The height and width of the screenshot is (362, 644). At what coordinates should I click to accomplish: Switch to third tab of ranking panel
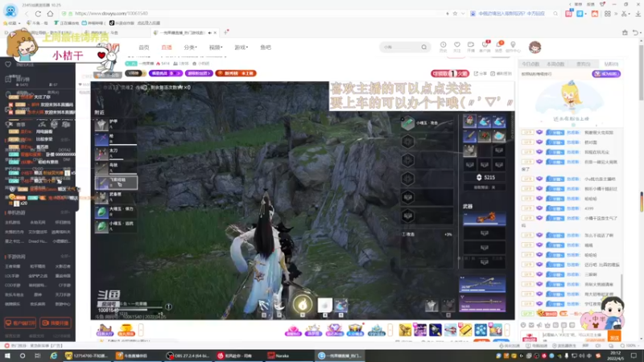click(583, 64)
